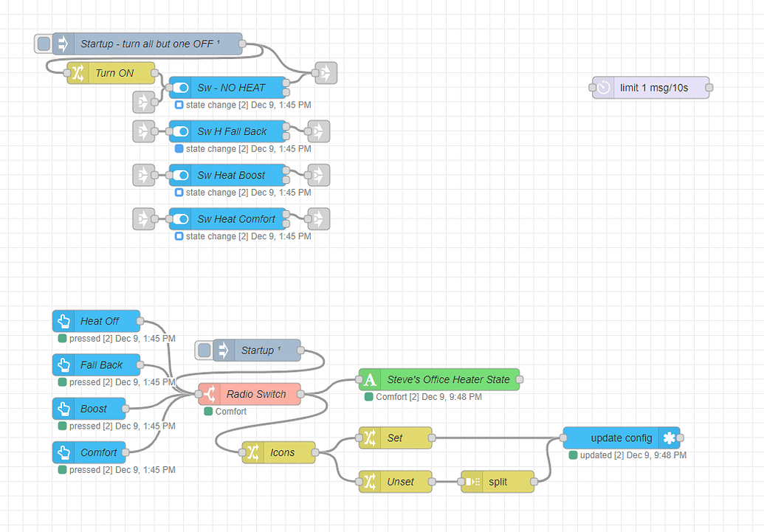Click the hand icon on 'Heat Off' button node
Viewport: 764px width, 532px height.
63,321
